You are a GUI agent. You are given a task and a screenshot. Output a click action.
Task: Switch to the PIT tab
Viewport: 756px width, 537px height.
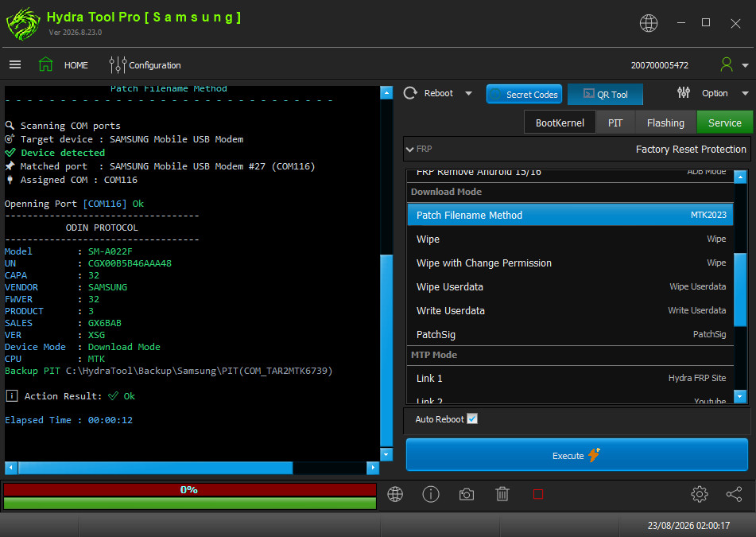tap(615, 123)
